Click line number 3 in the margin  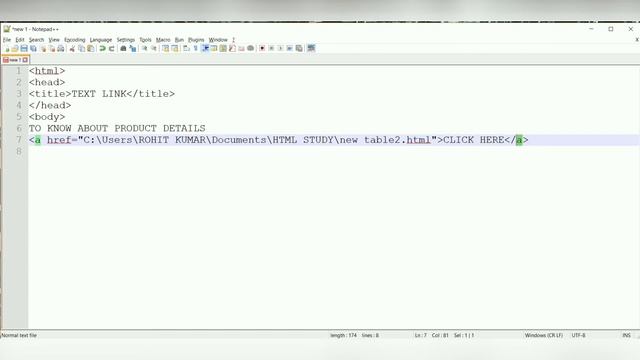(x=19, y=93)
